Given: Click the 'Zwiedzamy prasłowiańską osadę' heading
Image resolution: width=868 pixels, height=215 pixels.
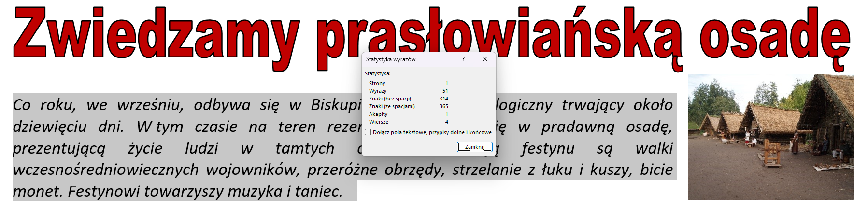Looking at the screenshot, I should coord(431,39).
